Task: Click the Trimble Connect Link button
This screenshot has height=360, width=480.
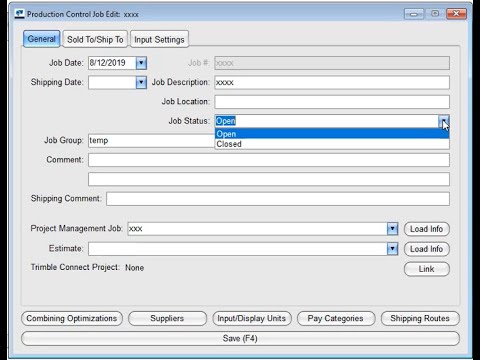Action: tap(427, 269)
